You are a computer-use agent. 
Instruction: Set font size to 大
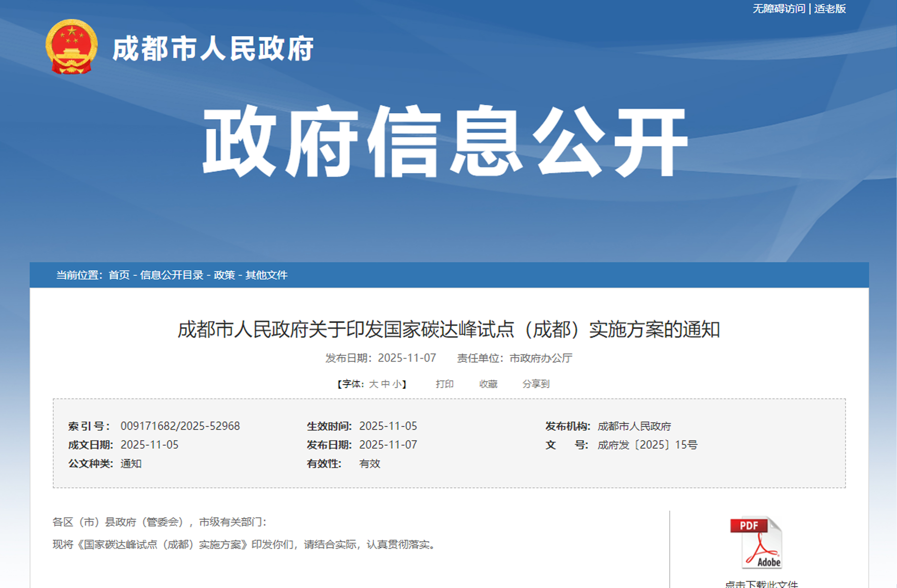tap(374, 384)
